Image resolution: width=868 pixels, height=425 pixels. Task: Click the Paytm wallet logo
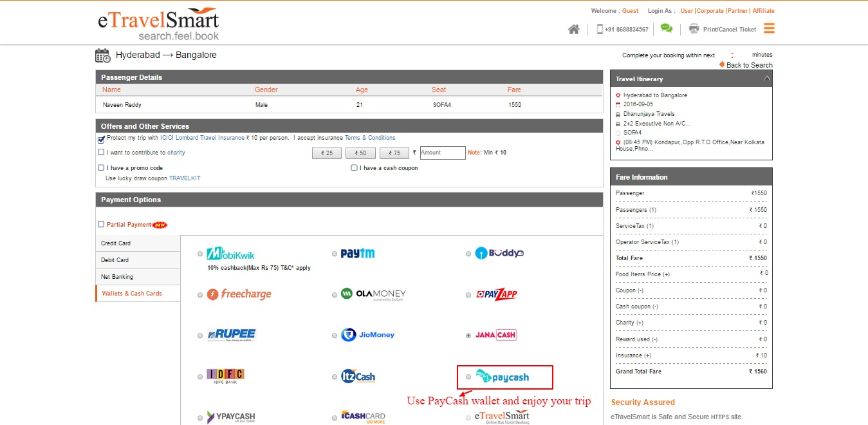358,254
